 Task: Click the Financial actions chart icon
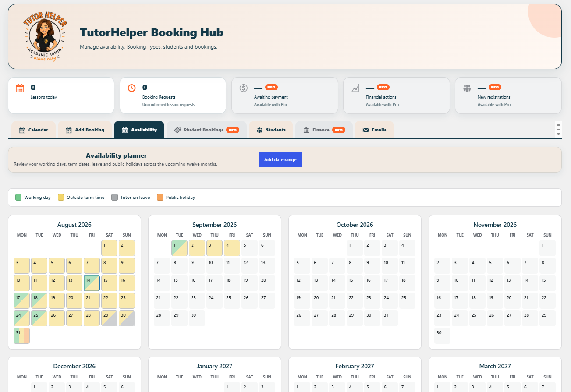click(x=355, y=88)
